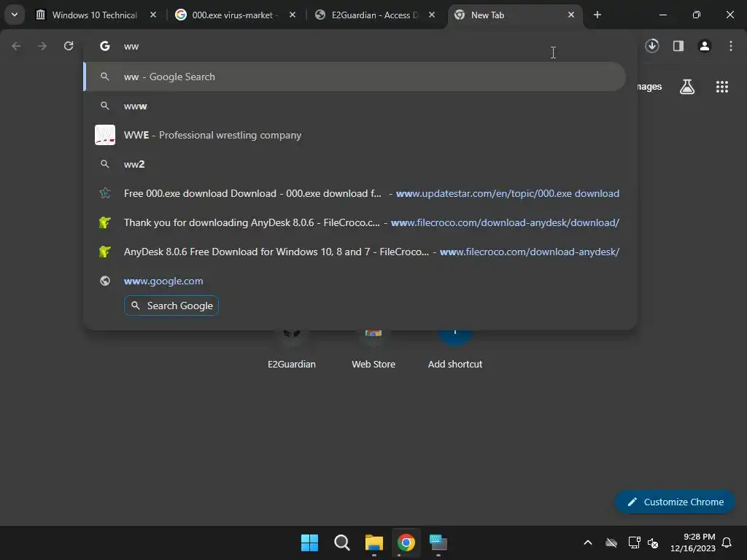Click the FileCroco favicon on 'Thank you' row
Image resolution: width=747 pixels, height=560 pixels.
tap(105, 222)
